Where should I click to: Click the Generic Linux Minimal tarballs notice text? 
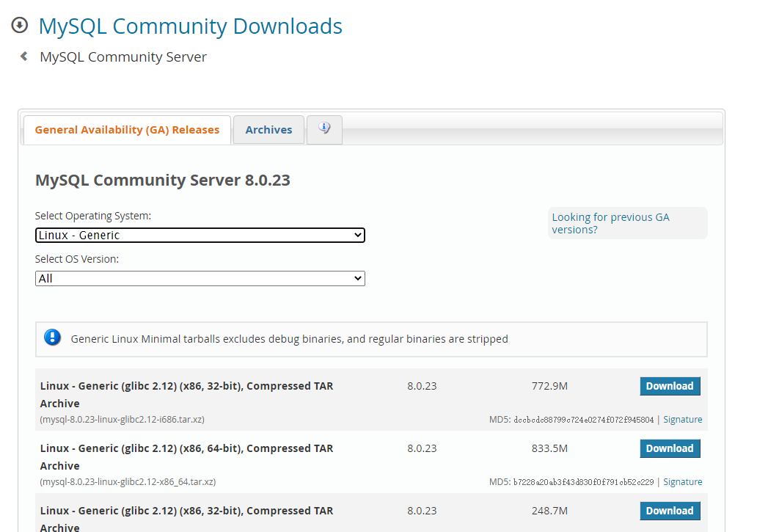tap(289, 339)
